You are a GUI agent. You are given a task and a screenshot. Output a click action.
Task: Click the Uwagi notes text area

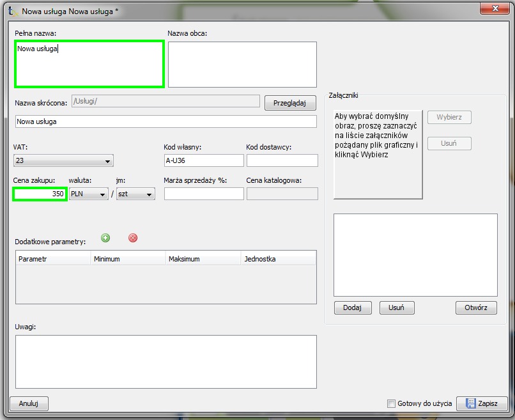pos(166,362)
